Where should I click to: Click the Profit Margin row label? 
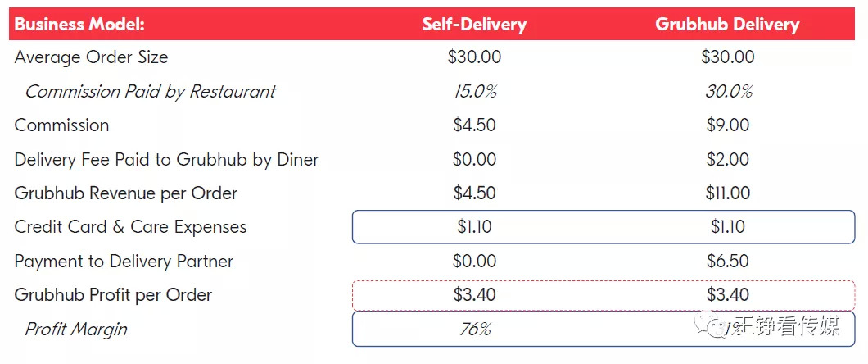point(76,330)
